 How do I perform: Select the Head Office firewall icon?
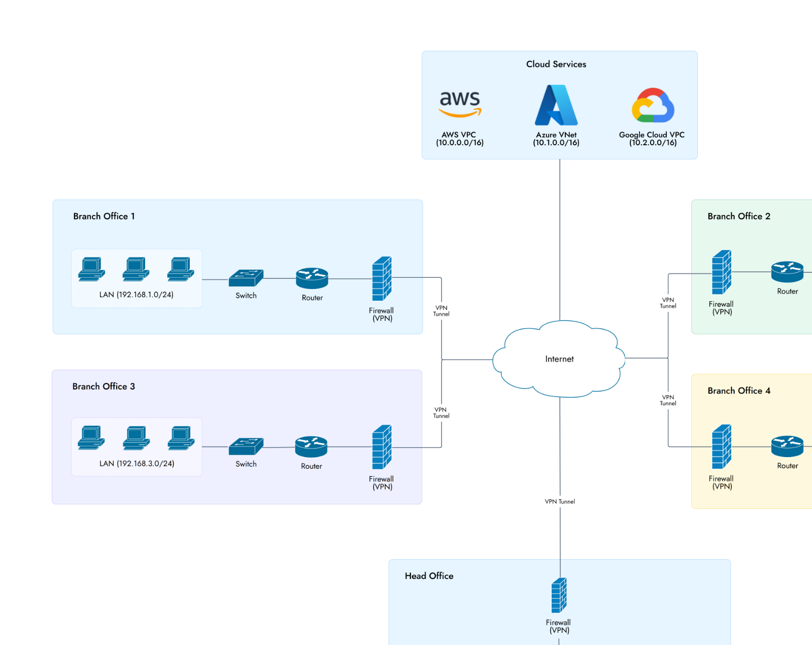559,595
